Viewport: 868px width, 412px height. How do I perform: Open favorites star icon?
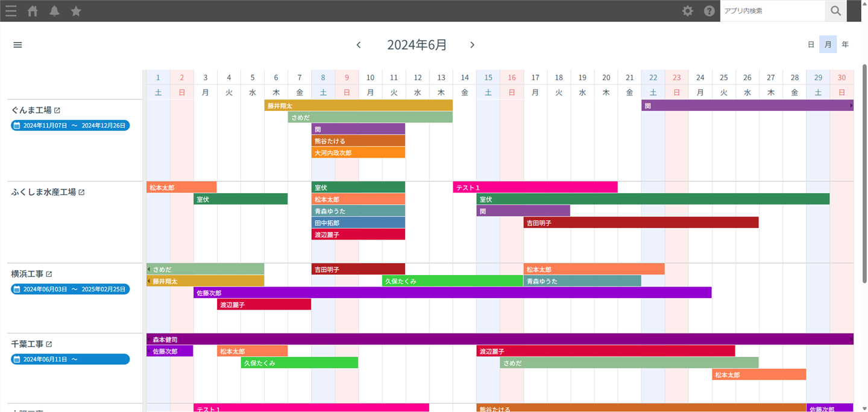(76, 11)
